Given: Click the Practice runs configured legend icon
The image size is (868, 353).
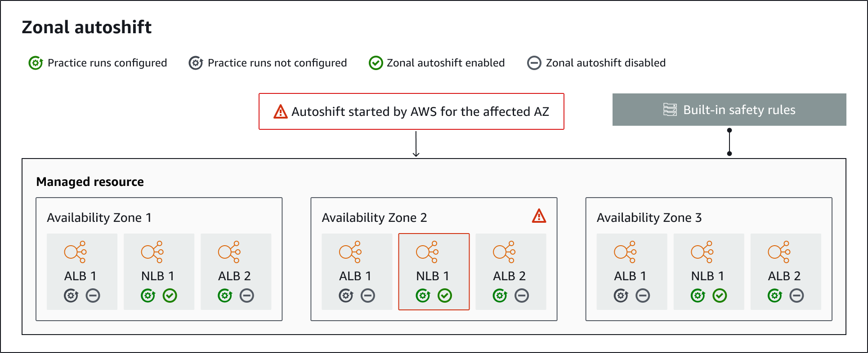Looking at the screenshot, I should point(36,63).
